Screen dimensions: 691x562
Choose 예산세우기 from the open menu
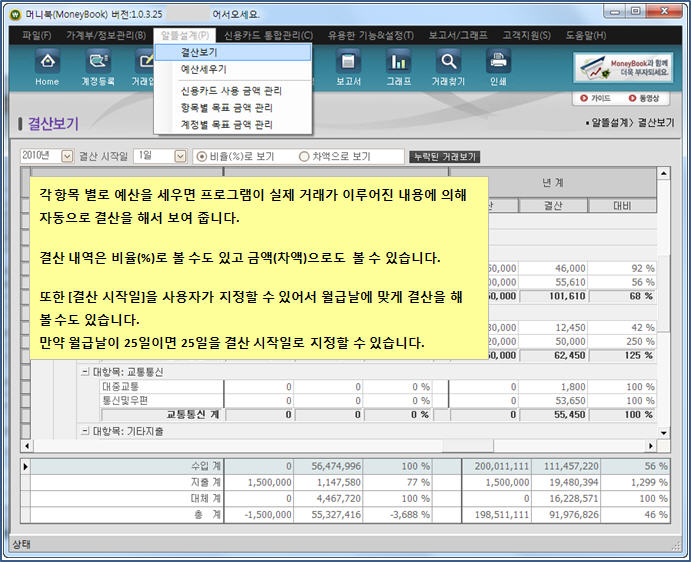(x=203, y=70)
